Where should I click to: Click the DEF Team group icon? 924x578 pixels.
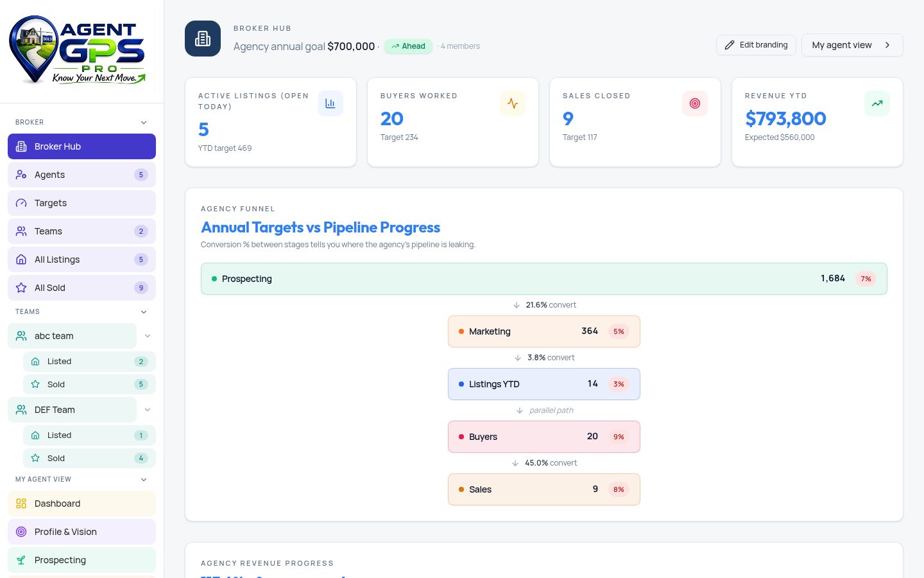pyautogui.click(x=21, y=410)
